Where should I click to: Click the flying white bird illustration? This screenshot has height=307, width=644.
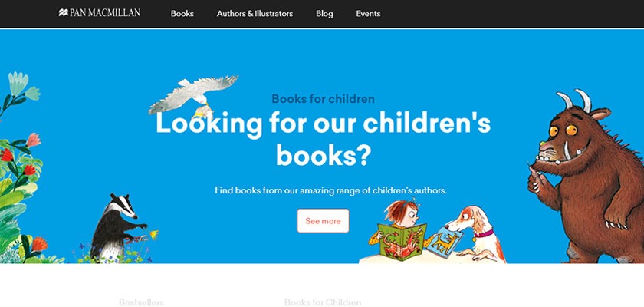click(193, 97)
